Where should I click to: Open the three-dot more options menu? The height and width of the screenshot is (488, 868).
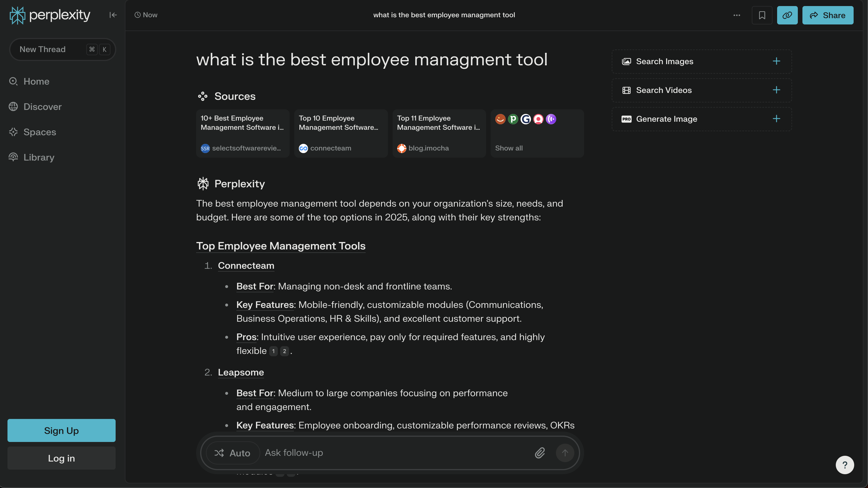(737, 15)
